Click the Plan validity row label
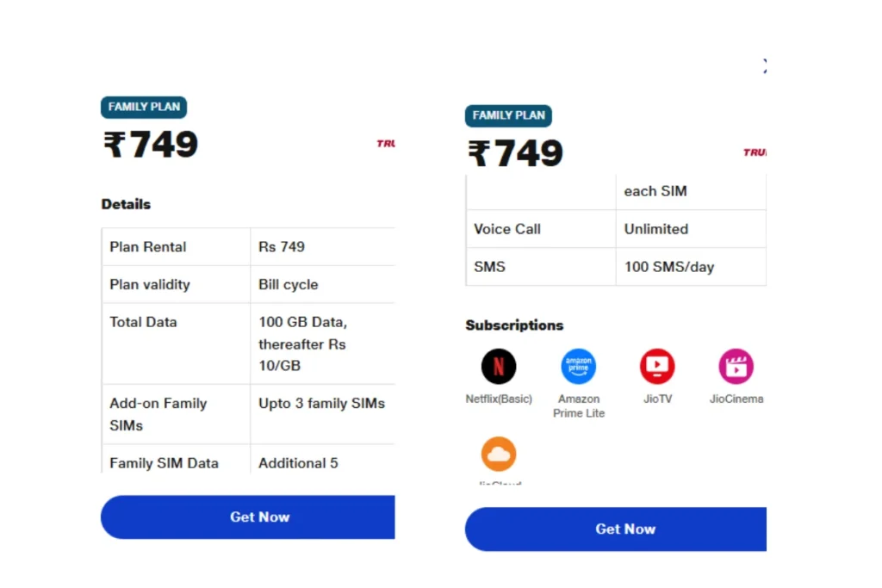Viewport: 882px width, 588px height. click(x=150, y=284)
